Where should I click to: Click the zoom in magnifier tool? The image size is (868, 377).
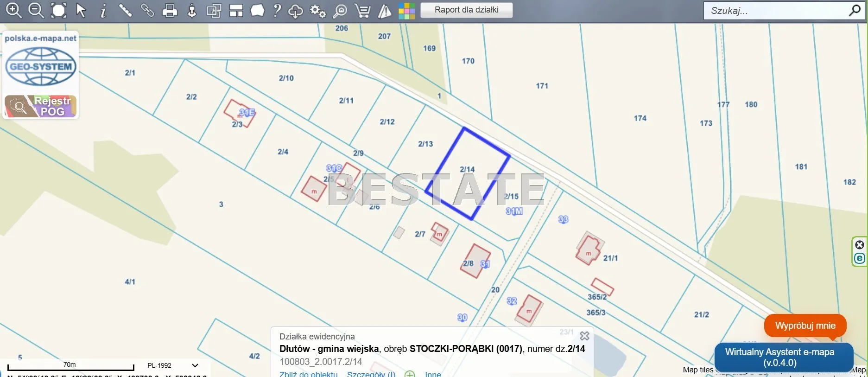tap(13, 10)
